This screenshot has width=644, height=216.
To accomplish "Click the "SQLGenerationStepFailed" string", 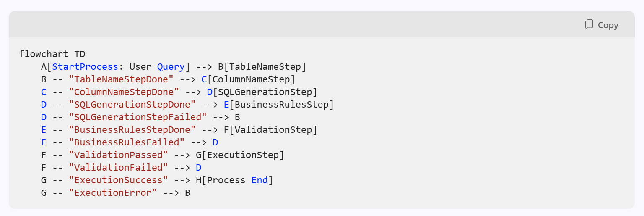I will coord(138,117).
